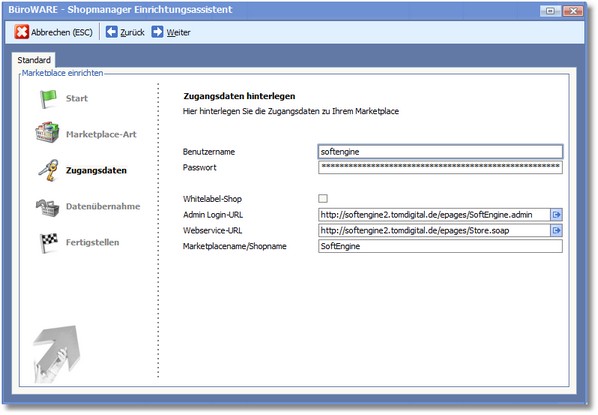The image size is (598, 415).
Task: Click the red Abbrechen cancel icon
Action: [22, 32]
